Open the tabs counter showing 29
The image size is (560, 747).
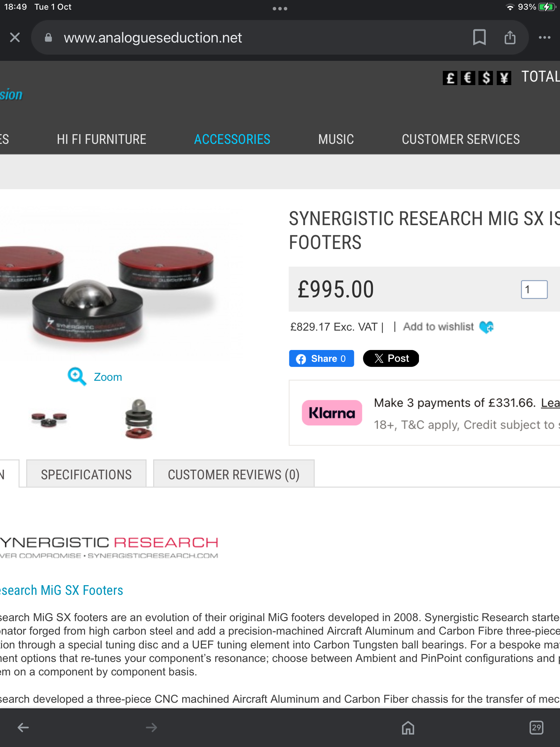pyautogui.click(x=536, y=728)
